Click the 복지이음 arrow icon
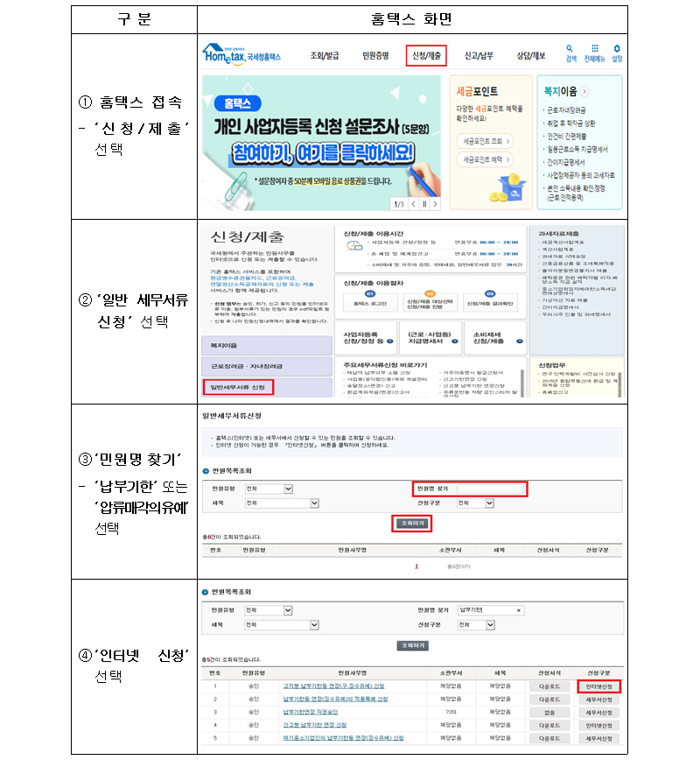The width and height of the screenshot is (700, 760). tap(584, 90)
